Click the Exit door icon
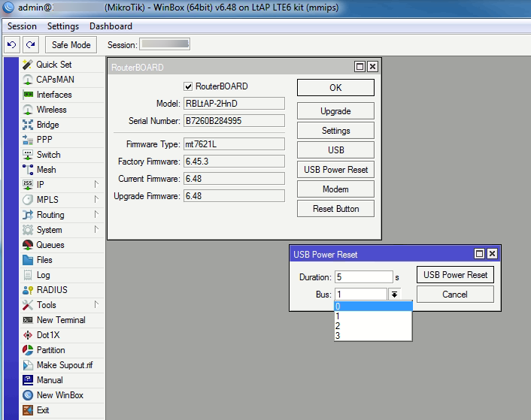Screen dimensions: 531x420 coord(28,409)
